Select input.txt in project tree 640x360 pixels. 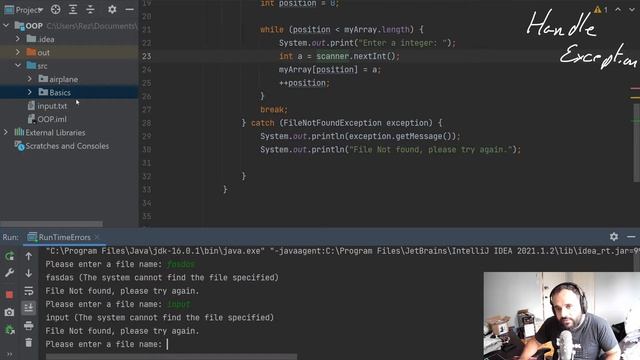(69, 106)
